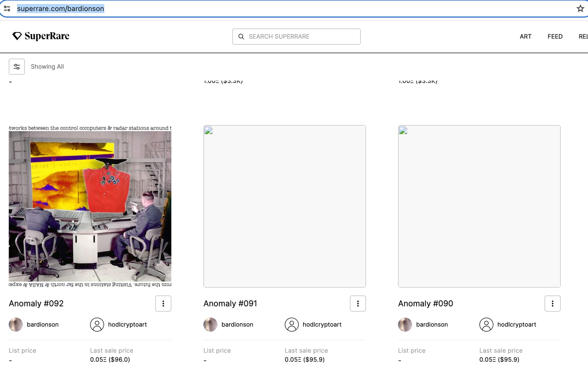The width and height of the screenshot is (588, 381).
Task: Click the SuperRare diamond logo
Action: [x=17, y=36]
